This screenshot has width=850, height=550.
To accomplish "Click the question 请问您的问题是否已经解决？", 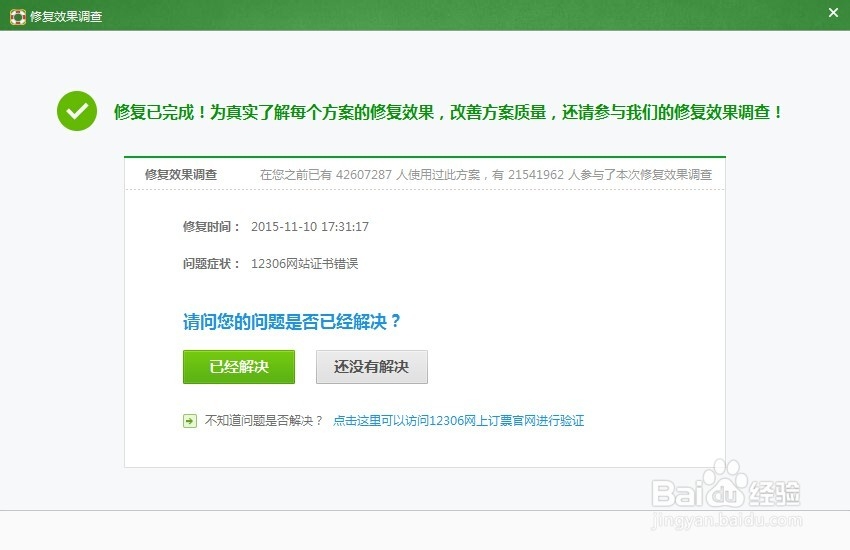I will (292, 321).
